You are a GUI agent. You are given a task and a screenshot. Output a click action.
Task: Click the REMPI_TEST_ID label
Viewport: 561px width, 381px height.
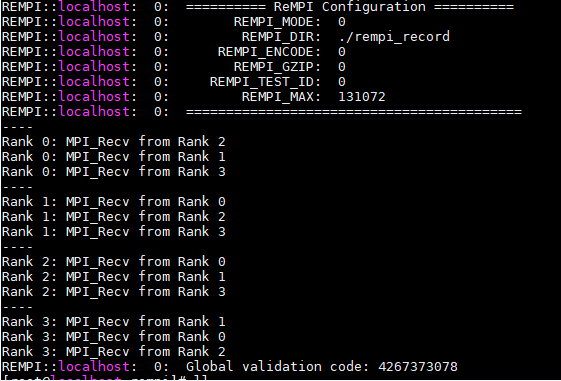tap(265, 82)
